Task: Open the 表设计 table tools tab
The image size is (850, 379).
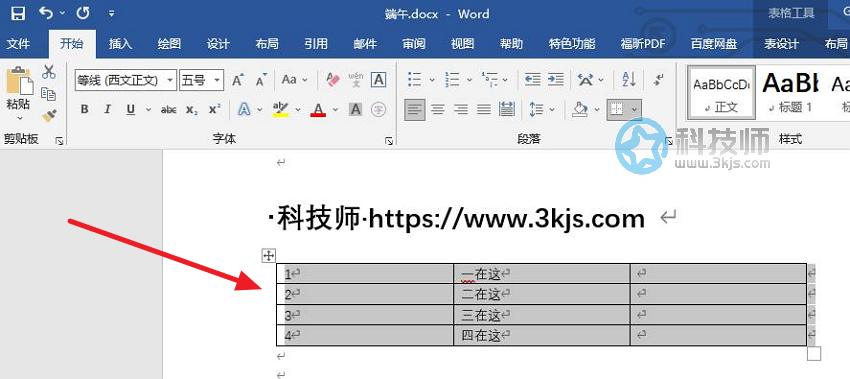Action: point(782,44)
